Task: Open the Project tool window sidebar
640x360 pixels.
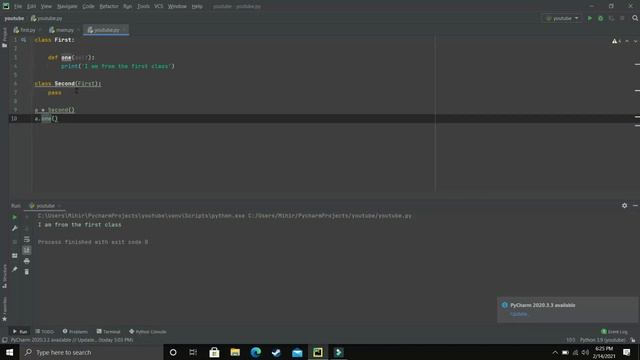Action: click(4, 38)
